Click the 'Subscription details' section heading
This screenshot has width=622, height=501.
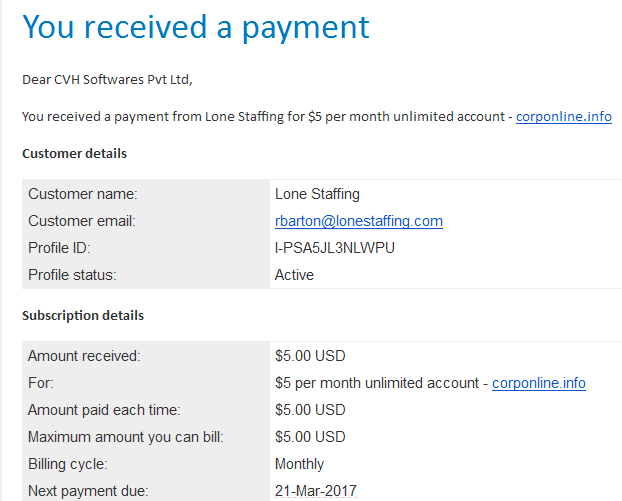[x=83, y=315]
